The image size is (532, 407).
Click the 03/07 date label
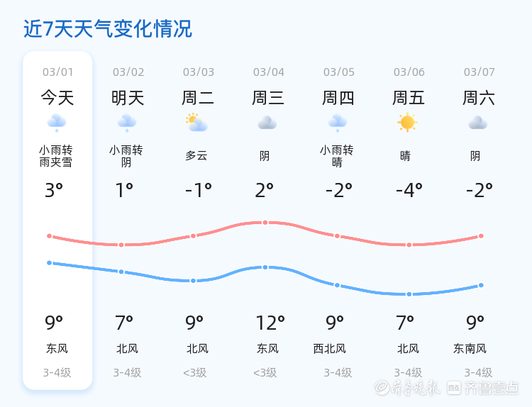(480, 72)
